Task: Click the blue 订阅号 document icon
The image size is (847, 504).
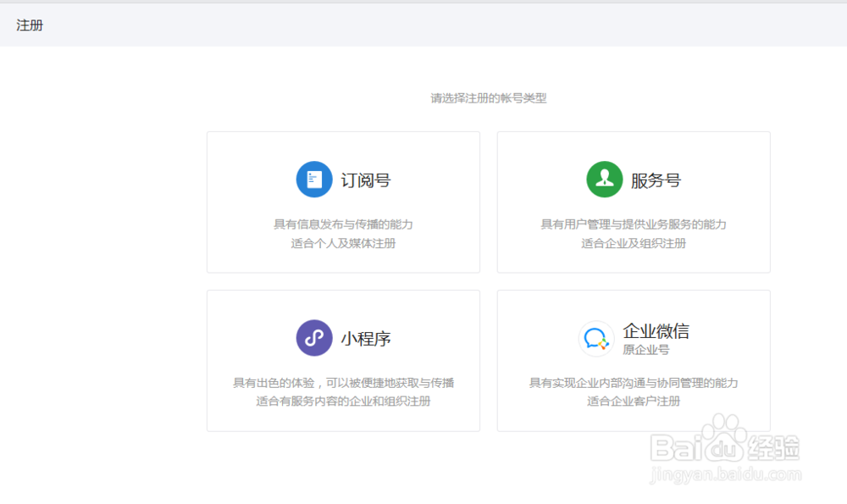Action: pos(314,180)
